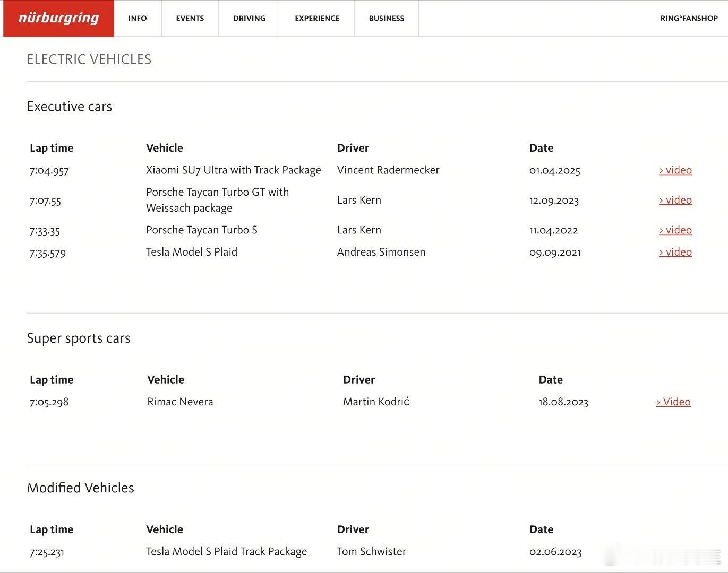Click the ELECTRIC VEHICLES heading
Screen dimensions: 728x573
tap(89, 59)
